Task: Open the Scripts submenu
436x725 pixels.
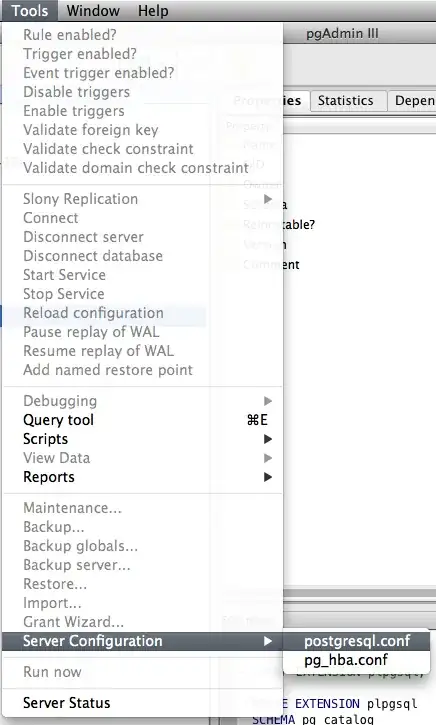Action: click(x=142, y=439)
